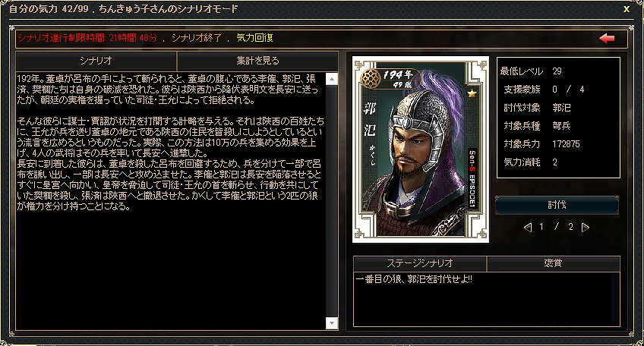Click the gold emblem on the card corner
The height and width of the screenshot is (346, 644).
click(x=371, y=78)
